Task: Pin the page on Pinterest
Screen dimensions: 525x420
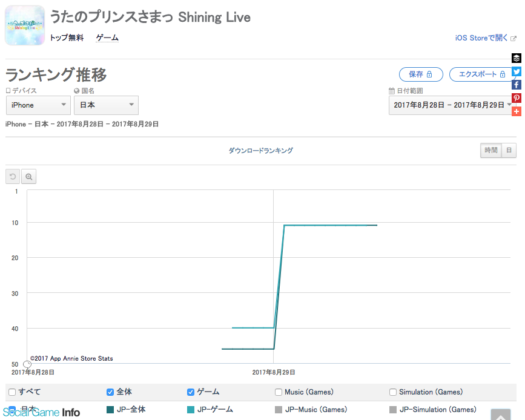Action: pos(517,98)
